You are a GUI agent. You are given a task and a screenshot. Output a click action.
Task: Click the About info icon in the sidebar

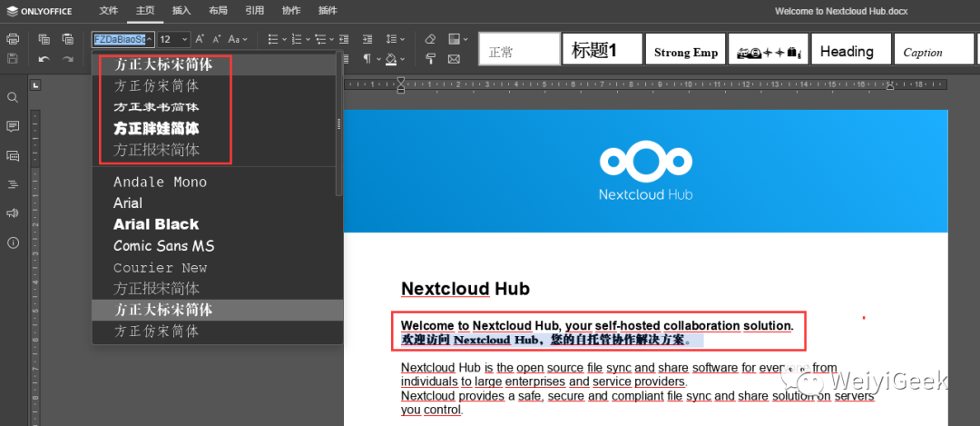(x=13, y=243)
